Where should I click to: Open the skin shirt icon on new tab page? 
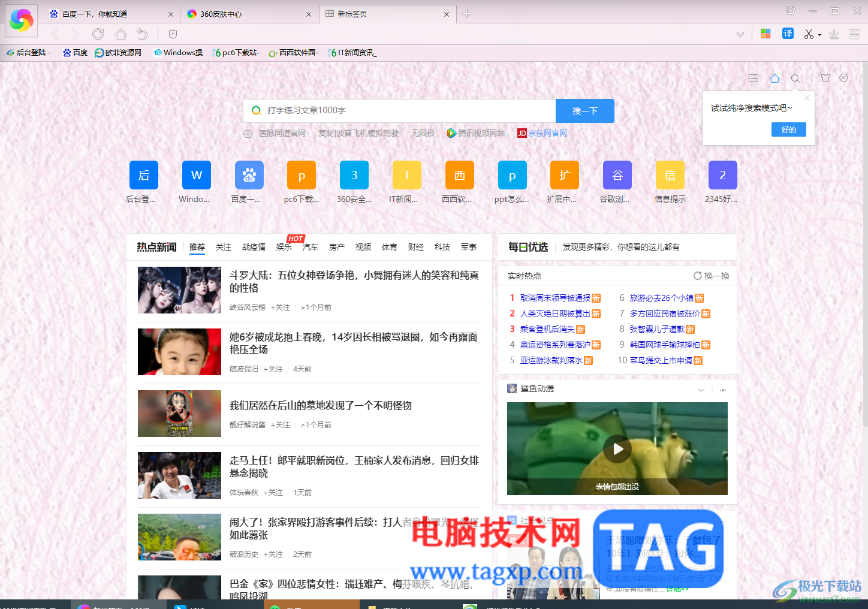tap(825, 78)
